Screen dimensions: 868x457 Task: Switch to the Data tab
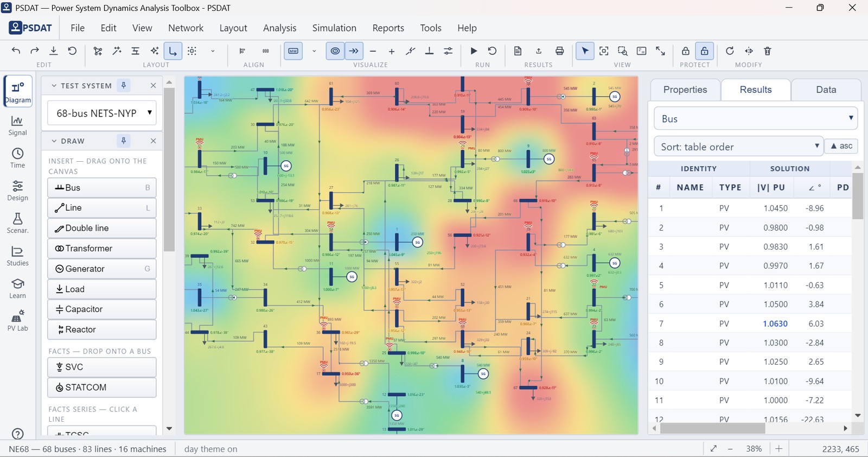click(x=826, y=90)
